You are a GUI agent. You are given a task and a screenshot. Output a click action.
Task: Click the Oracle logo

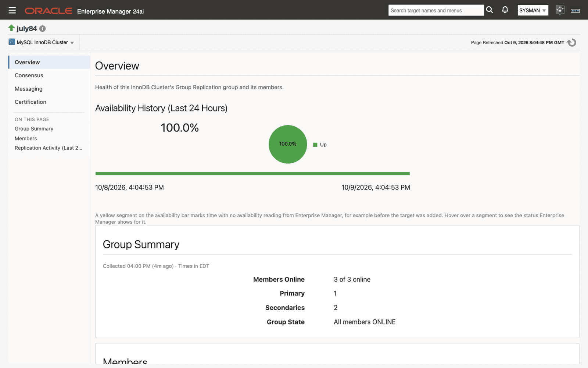(48, 11)
